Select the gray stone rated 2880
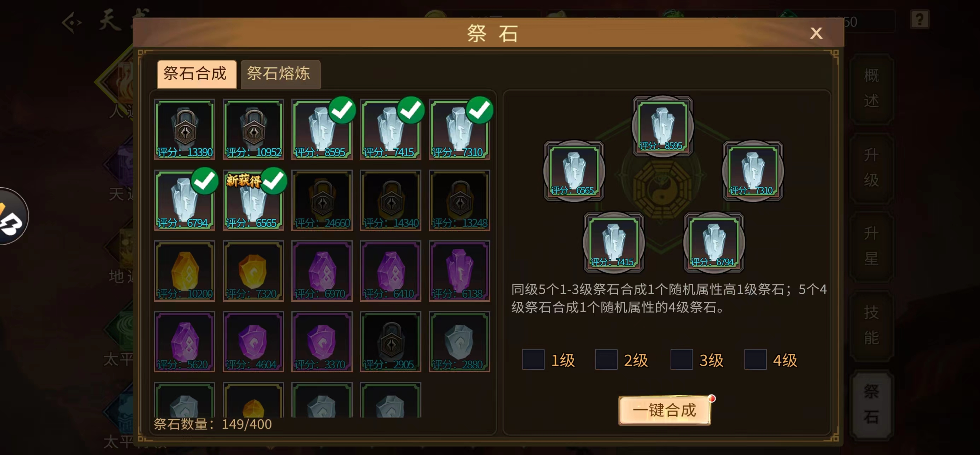 tap(459, 341)
